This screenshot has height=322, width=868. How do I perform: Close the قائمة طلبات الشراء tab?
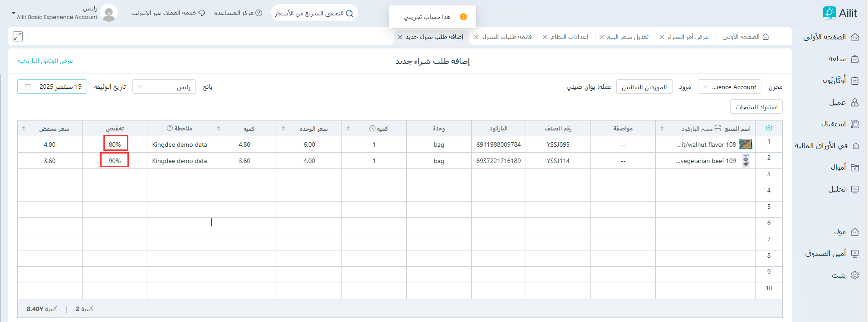click(x=476, y=37)
